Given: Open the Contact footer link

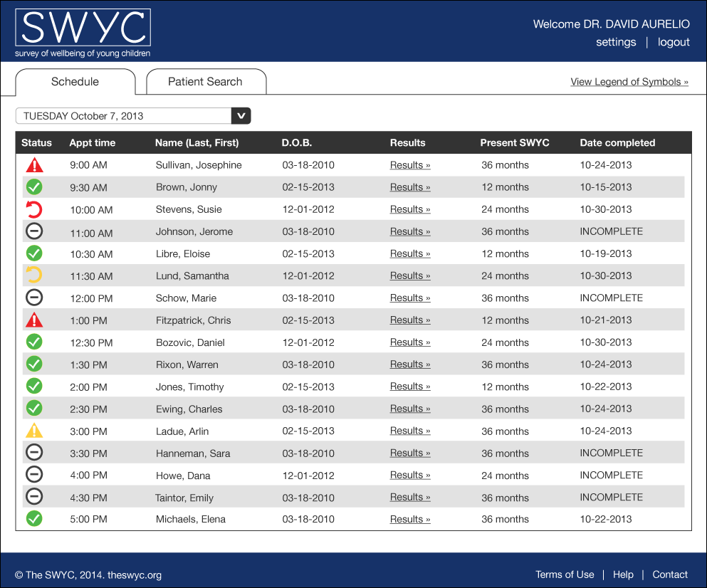Looking at the screenshot, I should tap(670, 574).
